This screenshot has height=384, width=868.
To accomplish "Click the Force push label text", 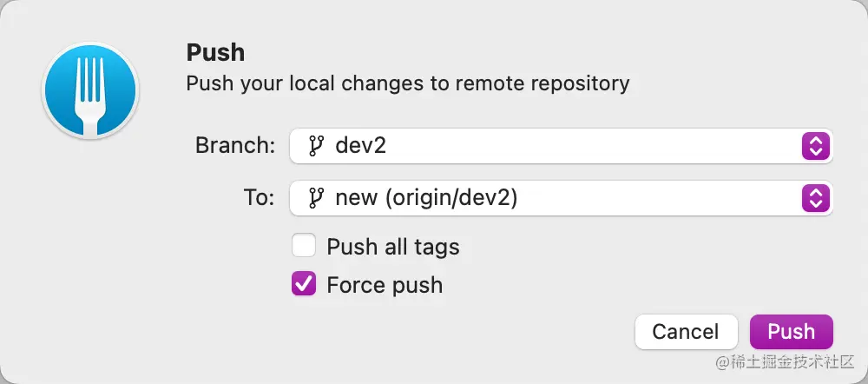I will (385, 285).
